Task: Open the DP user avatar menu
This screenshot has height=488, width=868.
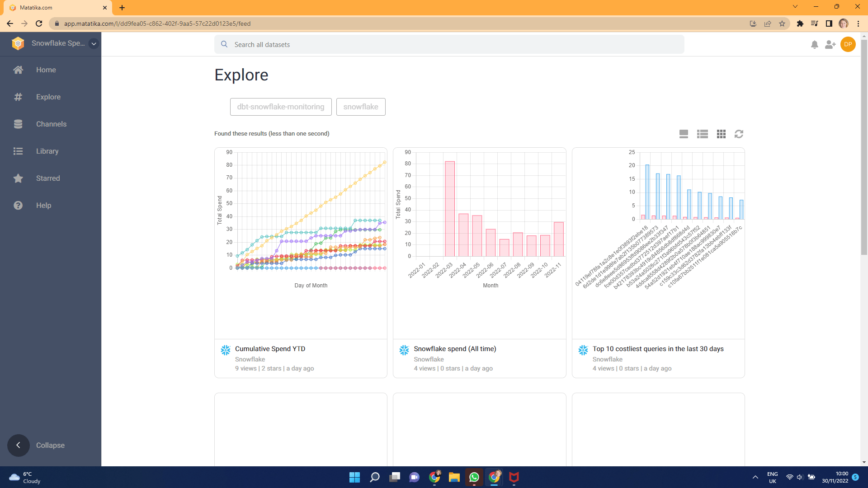Action: 848,44
